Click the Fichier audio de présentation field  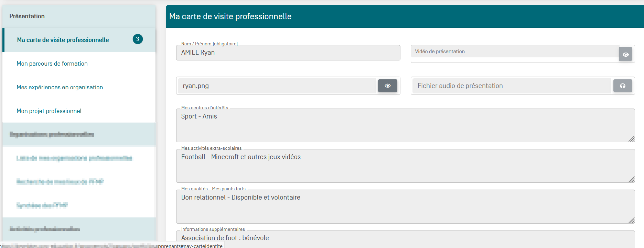[511, 86]
